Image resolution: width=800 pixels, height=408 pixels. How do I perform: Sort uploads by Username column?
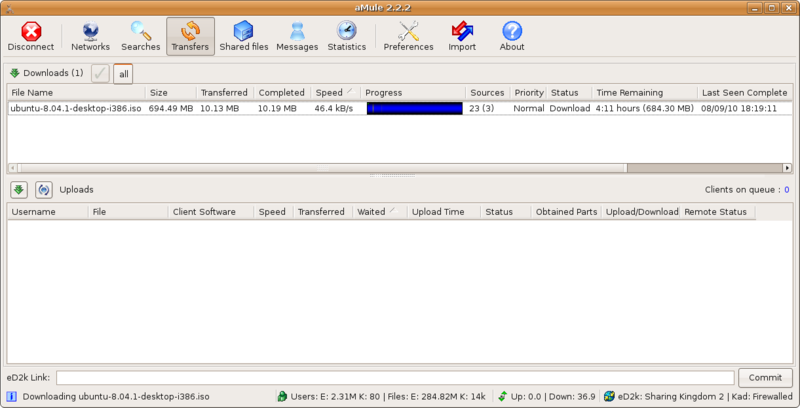tap(47, 212)
